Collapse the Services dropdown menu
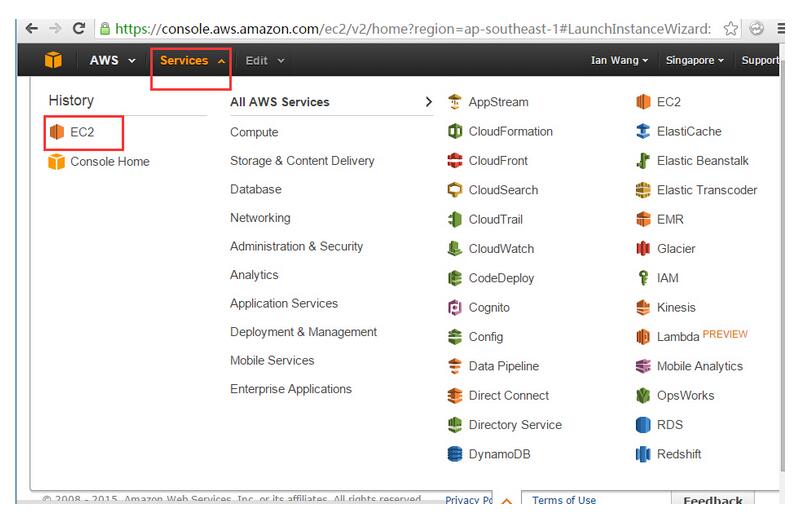806x518 pixels. (x=192, y=60)
